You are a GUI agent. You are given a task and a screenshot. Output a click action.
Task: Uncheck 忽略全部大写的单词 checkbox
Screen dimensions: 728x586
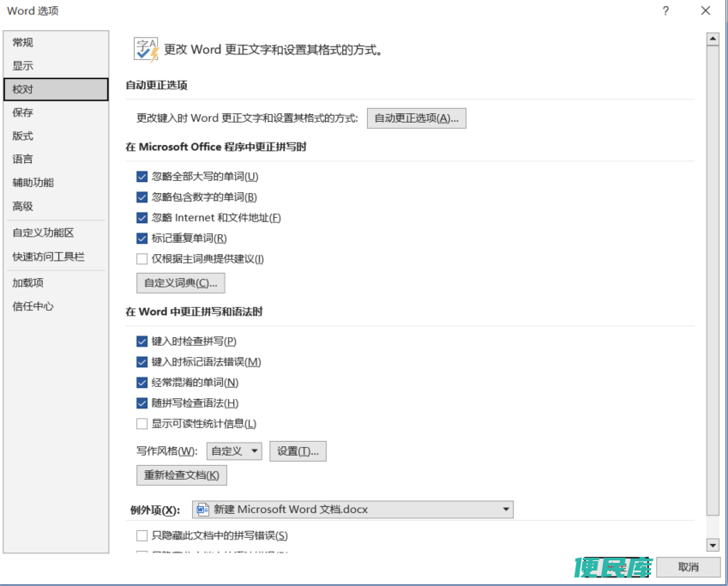point(142,177)
